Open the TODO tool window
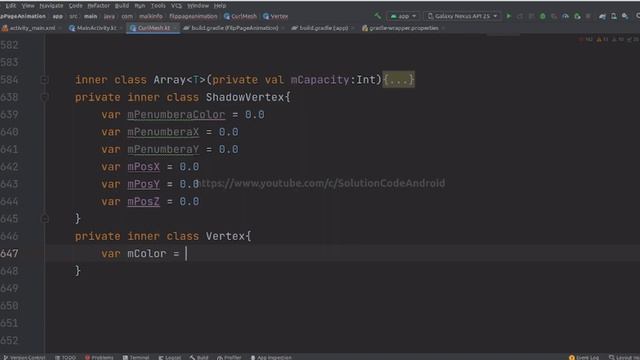640x360 pixels. click(65, 357)
